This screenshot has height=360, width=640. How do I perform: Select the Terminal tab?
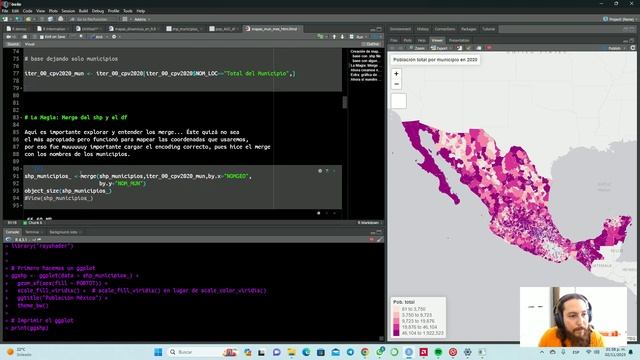coord(32,232)
